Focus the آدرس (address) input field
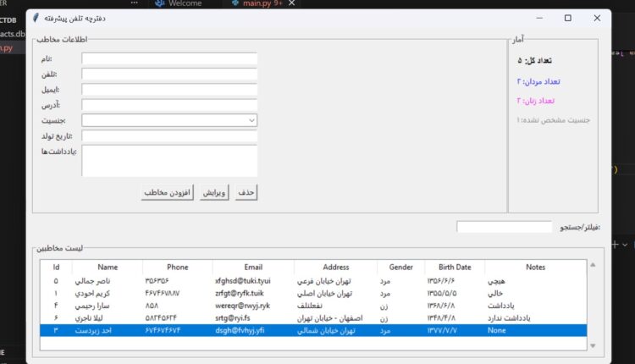The image size is (635, 364). (x=169, y=105)
